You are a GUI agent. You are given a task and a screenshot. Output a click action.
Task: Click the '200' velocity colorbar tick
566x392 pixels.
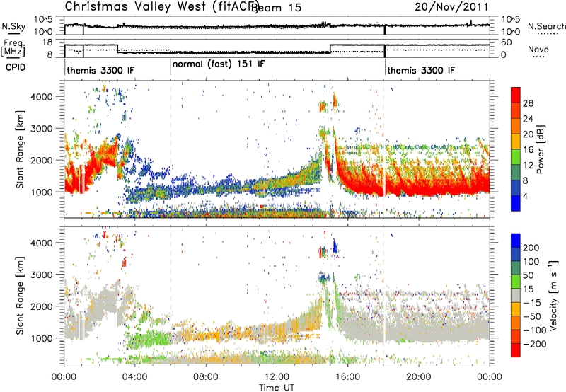[531, 248]
